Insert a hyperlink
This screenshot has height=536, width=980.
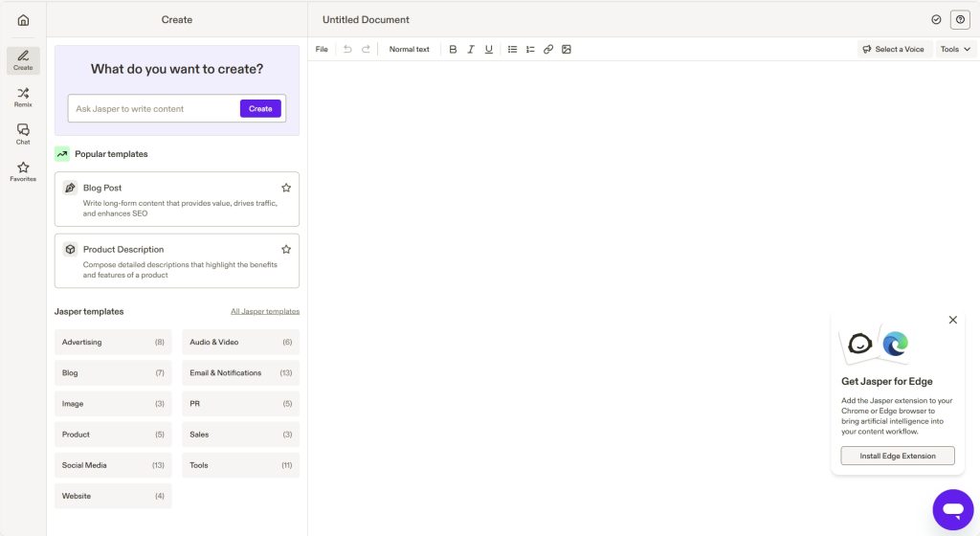(x=548, y=50)
